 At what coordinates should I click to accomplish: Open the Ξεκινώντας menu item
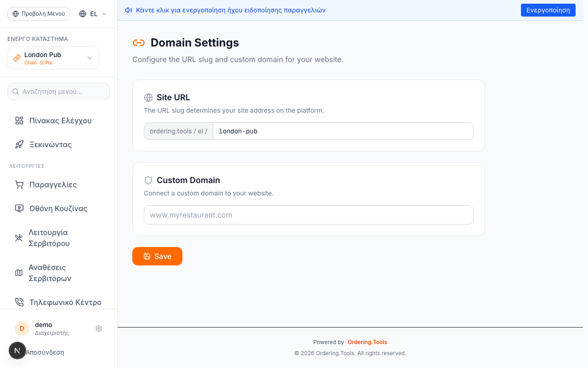(x=59, y=144)
